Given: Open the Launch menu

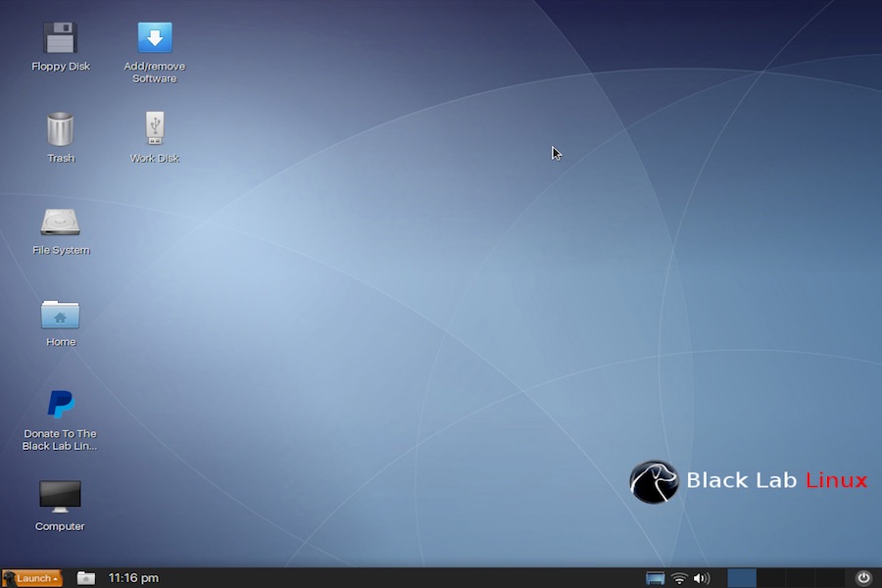Looking at the screenshot, I should click(32, 578).
